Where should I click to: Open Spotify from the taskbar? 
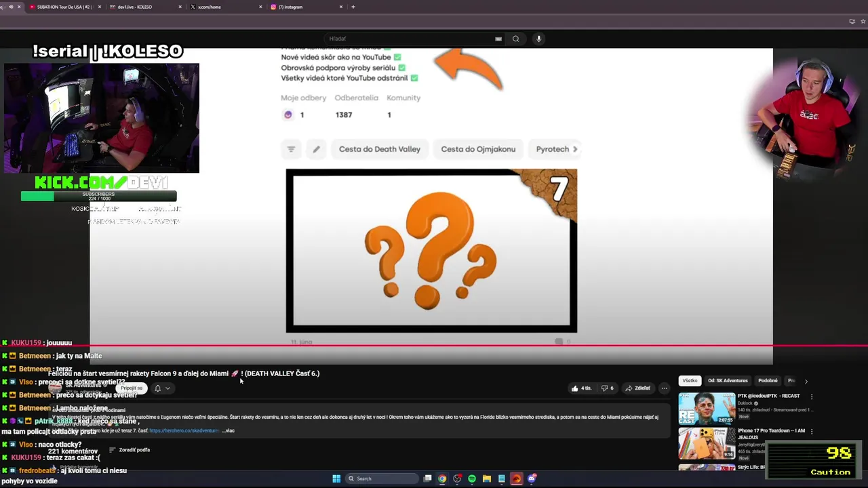coord(472,479)
